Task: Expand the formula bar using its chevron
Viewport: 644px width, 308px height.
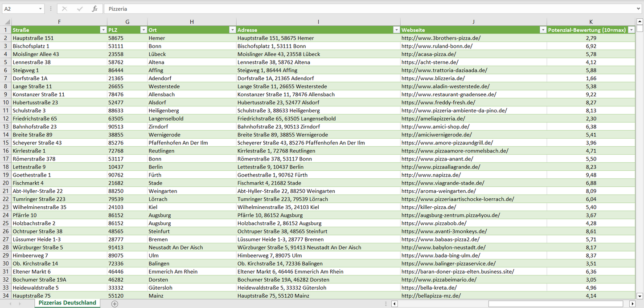Action: [x=639, y=9]
